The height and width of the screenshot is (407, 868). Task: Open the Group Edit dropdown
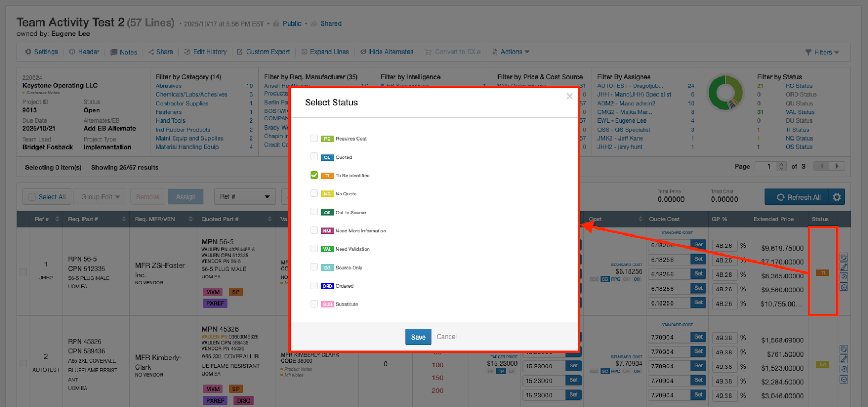pyautogui.click(x=100, y=197)
